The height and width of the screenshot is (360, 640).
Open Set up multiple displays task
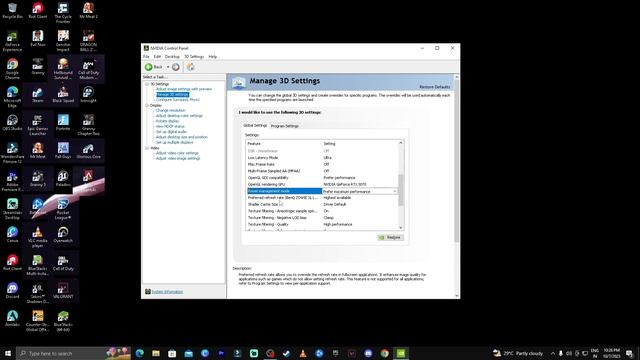pyautogui.click(x=174, y=142)
